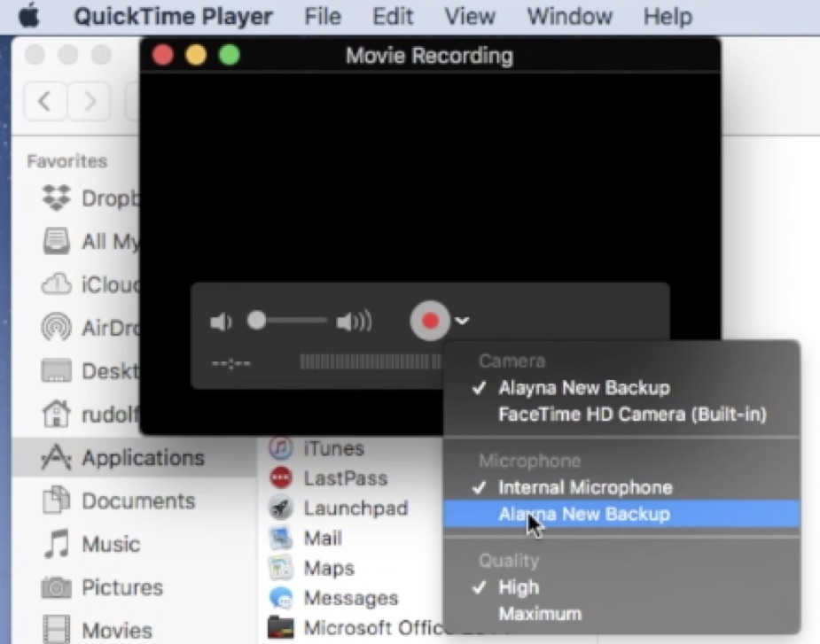Click the LastPass app icon
The width and height of the screenshot is (820, 644).
pyautogui.click(x=281, y=477)
